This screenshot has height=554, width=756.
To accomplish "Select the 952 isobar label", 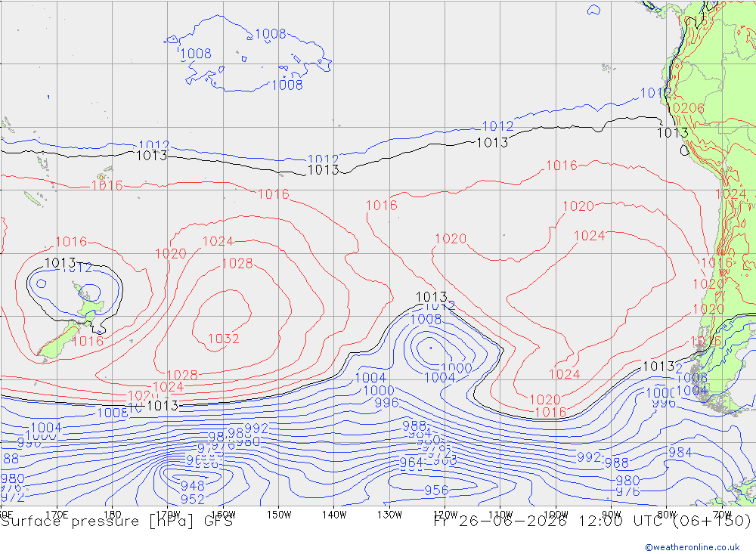I will coord(192,499).
